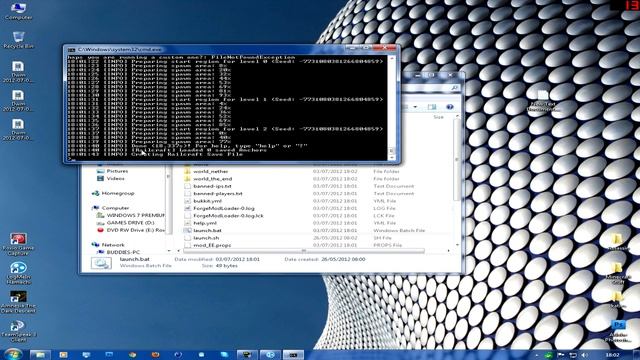The width and height of the screenshot is (640, 360).
Task: Open the File Explorer taskbar button
Action: click(40, 355)
